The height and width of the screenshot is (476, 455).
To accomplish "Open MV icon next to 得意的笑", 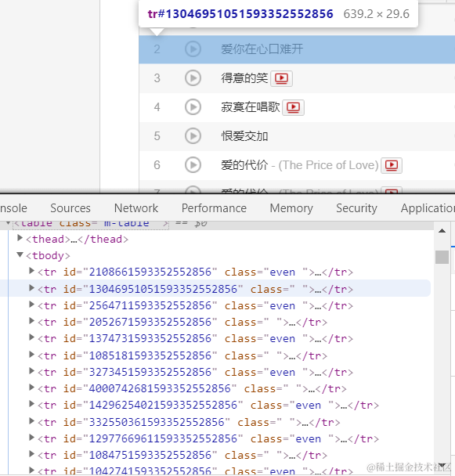I will coord(281,78).
